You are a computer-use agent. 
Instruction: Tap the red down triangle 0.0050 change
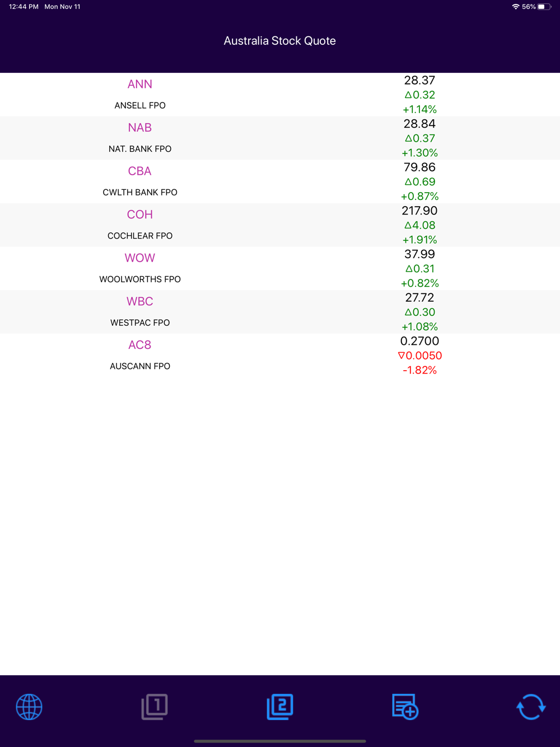[x=420, y=356]
